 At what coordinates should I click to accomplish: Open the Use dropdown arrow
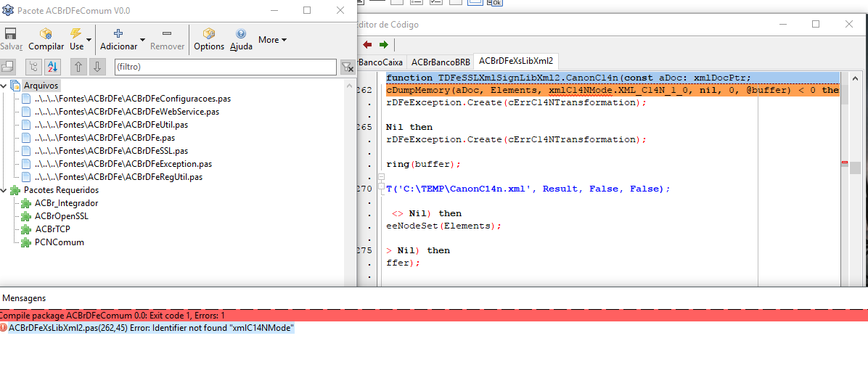[x=89, y=40]
